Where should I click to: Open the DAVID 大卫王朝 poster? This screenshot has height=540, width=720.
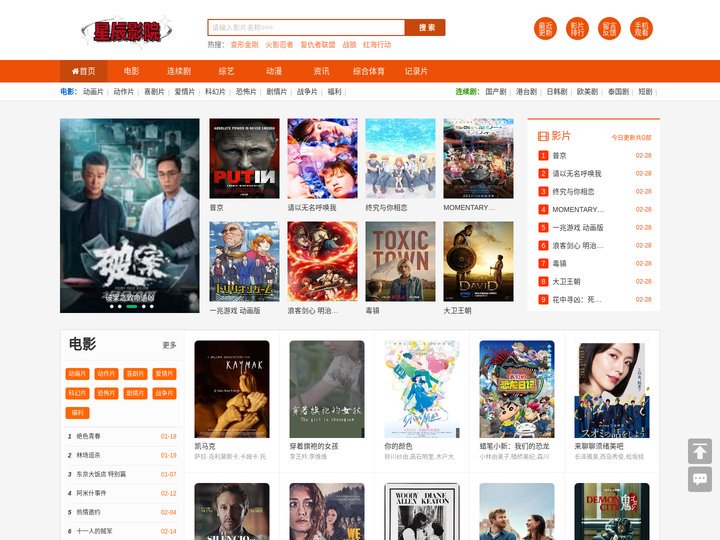pyautogui.click(x=478, y=261)
